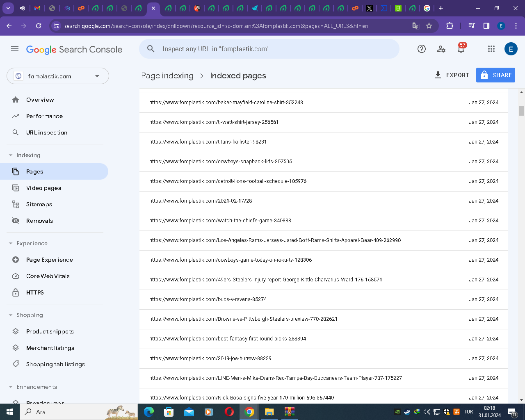
Task: Select the baker-mayfield-carolina-shirt-352243 URL row
Action: (324, 103)
